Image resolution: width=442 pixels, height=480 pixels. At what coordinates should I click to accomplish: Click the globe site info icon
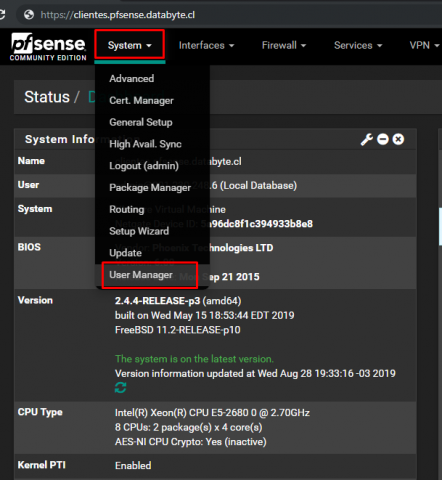(x=29, y=15)
